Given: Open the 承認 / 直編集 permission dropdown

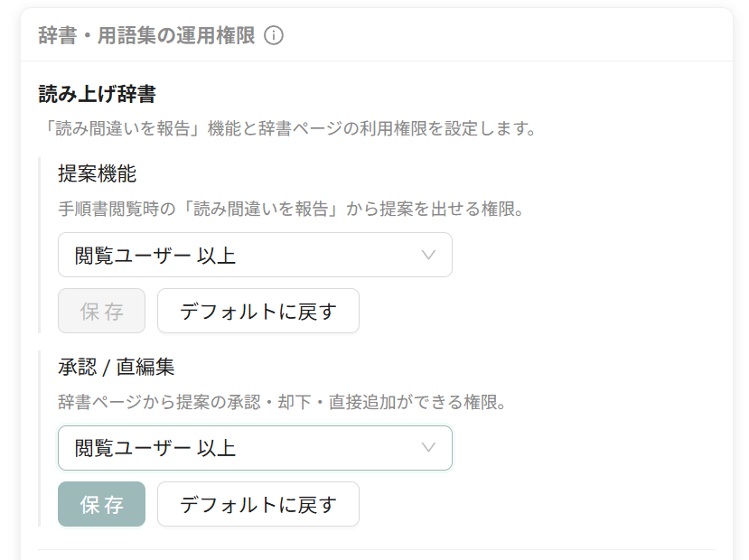Looking at the screenshot, I should click(255, 448).
